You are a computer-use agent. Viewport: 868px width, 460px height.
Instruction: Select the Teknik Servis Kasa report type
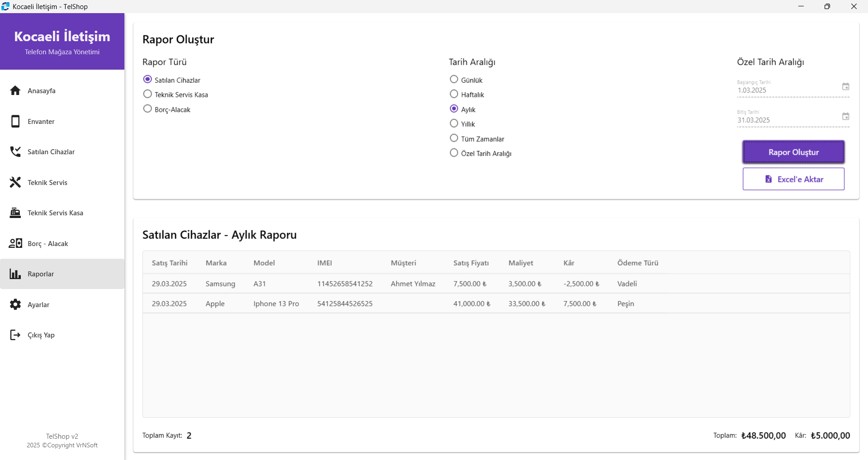coord(147,94)
